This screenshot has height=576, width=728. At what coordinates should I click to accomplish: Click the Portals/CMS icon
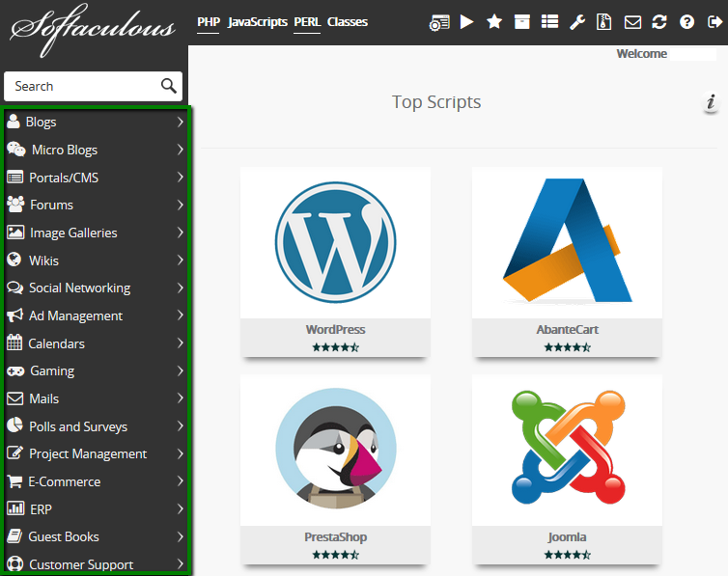[14, 177]
